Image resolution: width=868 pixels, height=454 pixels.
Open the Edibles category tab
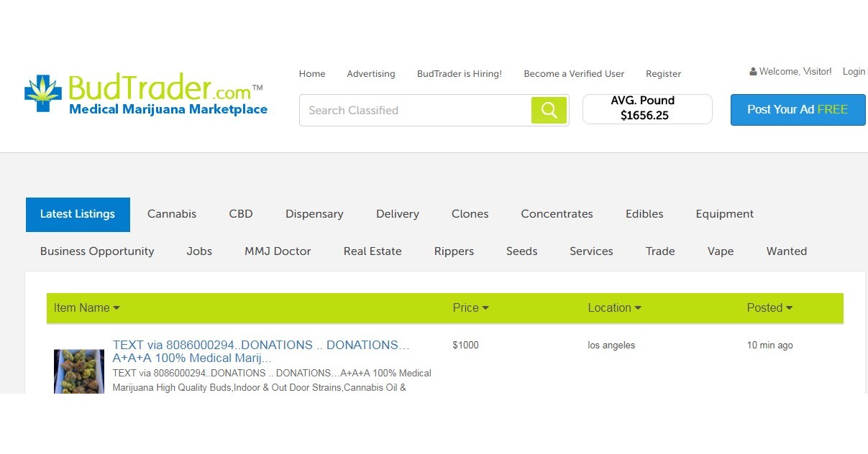(x=644, y=214)
